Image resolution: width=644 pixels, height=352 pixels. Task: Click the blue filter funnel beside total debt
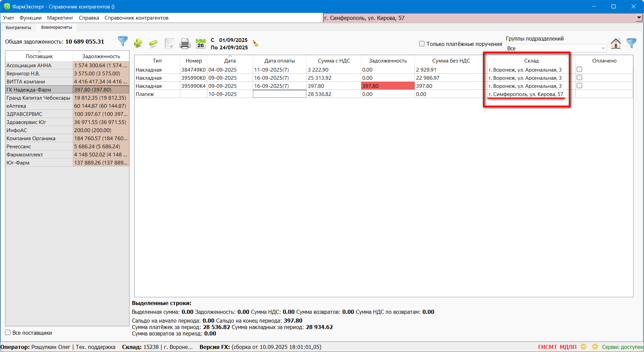point(122,42)
